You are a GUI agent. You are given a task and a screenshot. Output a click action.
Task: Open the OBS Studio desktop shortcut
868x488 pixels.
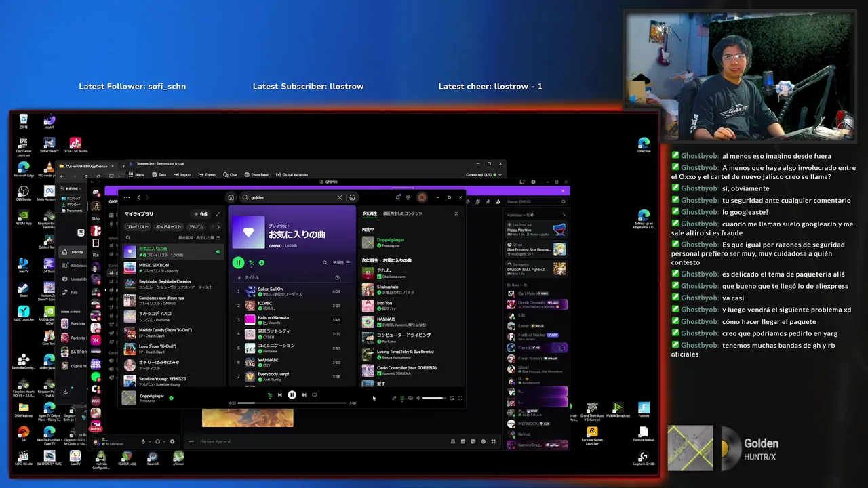point(23,195)
